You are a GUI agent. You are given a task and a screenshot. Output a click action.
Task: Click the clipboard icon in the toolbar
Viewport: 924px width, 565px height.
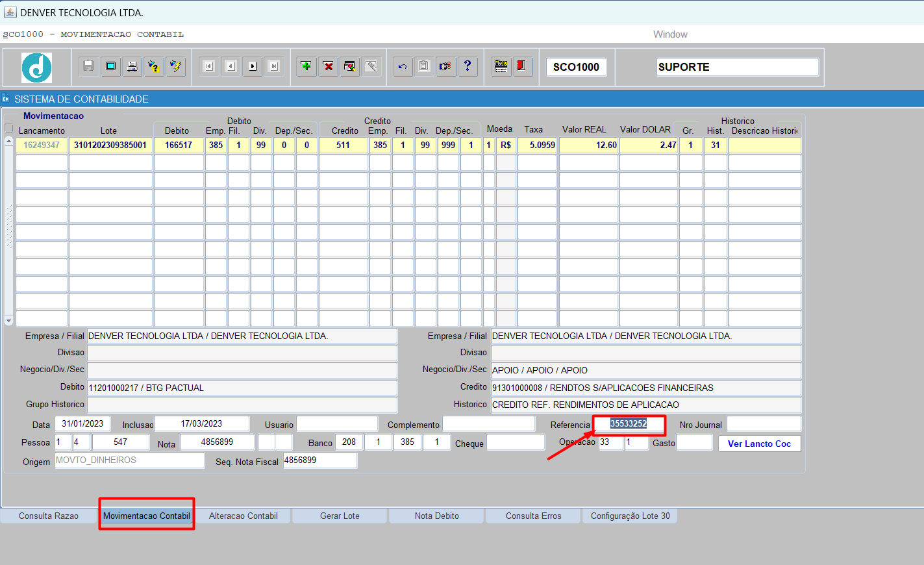click(x=424, y=66)
